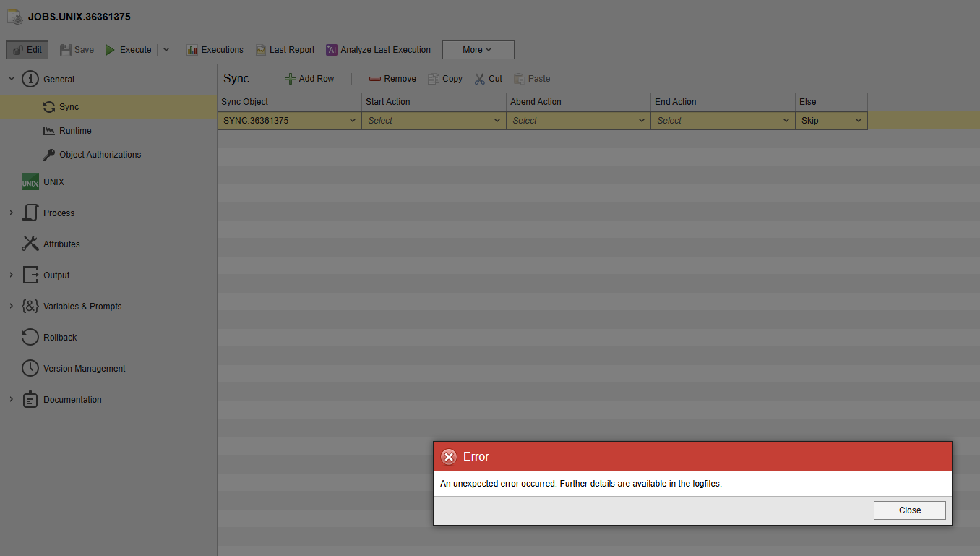
Task: Click the Documentation clipboard icon
Action: (x=30, y=399)
